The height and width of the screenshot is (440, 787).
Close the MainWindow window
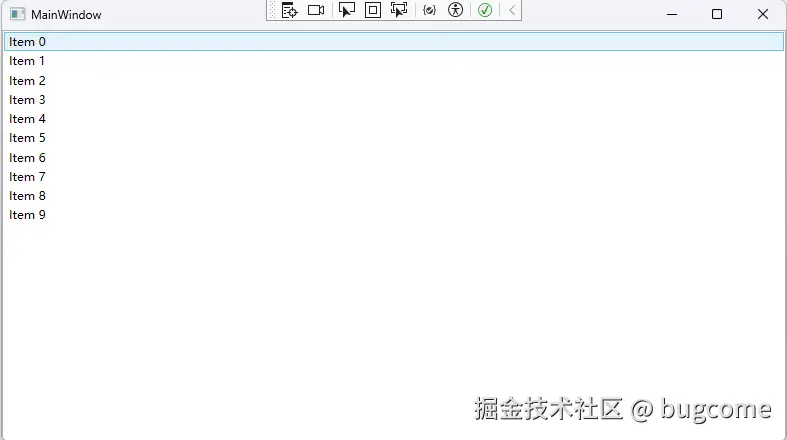(x=763, y=14)
